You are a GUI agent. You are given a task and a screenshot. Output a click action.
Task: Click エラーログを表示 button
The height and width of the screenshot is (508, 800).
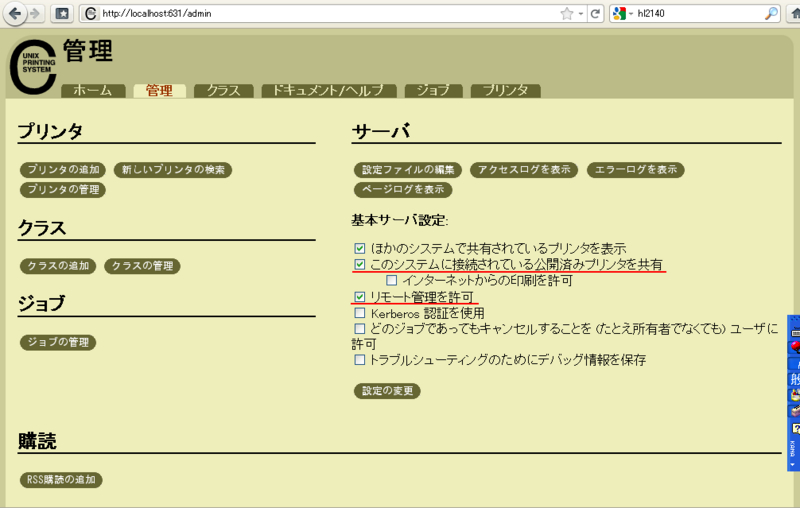[x=636, y=170]
